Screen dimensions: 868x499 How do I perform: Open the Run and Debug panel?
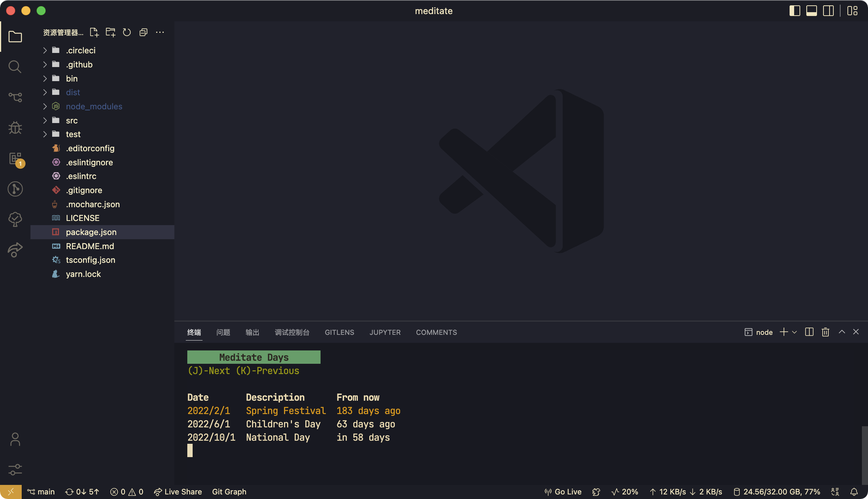pyautogui.click(x=15, y=128)
